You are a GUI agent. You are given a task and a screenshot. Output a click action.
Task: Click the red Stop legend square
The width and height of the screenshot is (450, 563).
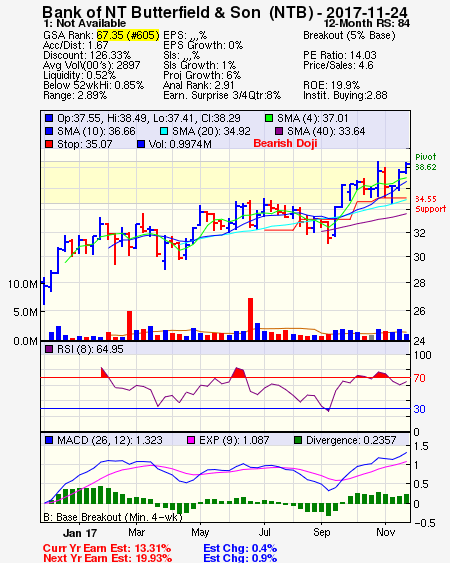pyautogui.click(x=49, y=144)
